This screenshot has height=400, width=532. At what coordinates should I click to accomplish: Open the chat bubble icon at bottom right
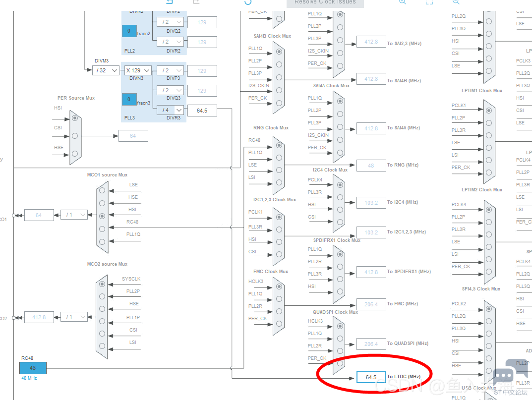point(503,377)
